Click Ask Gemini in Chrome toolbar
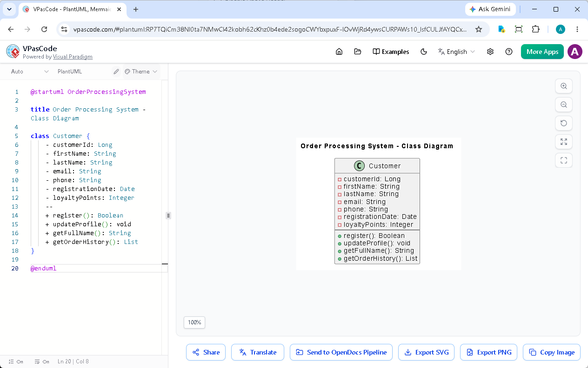 pos(490,9)
